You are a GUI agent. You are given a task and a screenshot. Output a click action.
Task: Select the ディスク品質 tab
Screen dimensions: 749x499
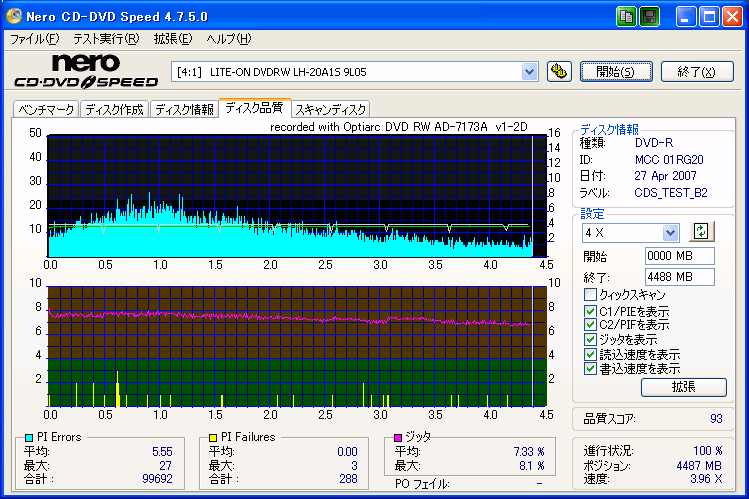(x=254, y=108)
